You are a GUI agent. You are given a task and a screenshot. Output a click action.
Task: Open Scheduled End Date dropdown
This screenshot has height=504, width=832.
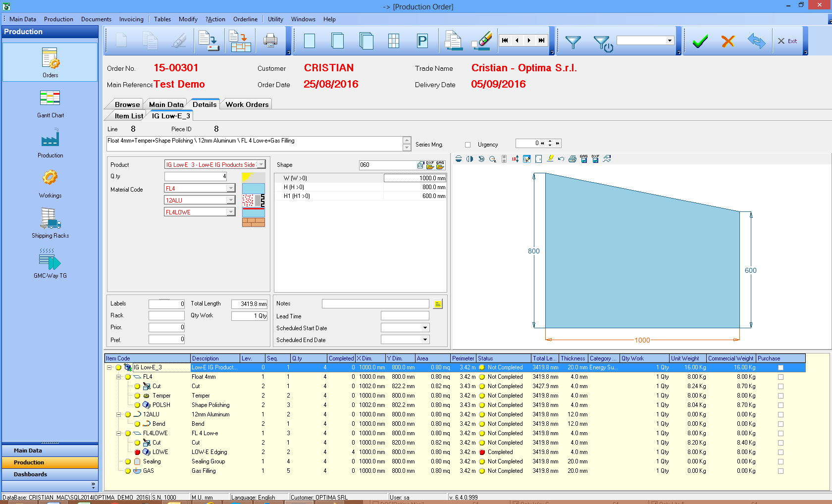coord(425,340)
